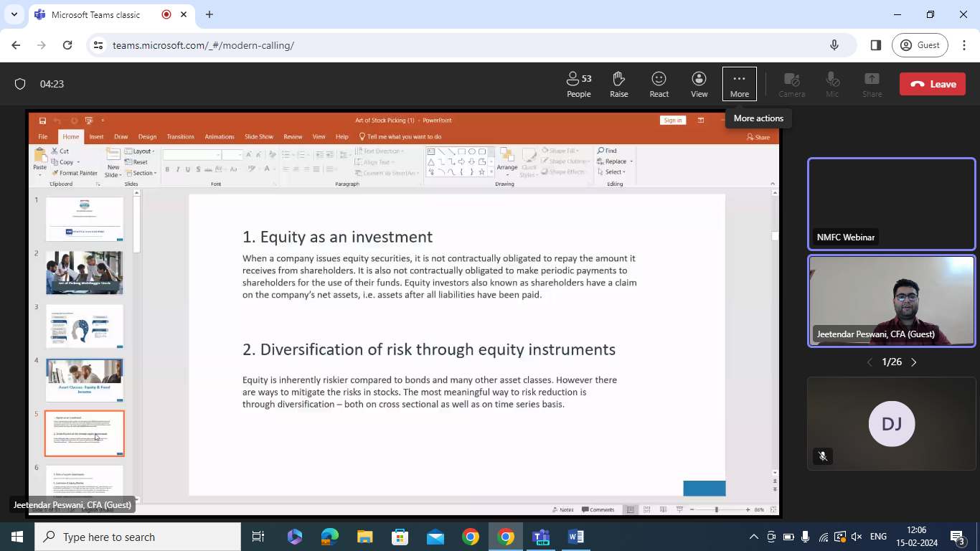
Task: Open the Guest profile button
Action: [920, 45]
